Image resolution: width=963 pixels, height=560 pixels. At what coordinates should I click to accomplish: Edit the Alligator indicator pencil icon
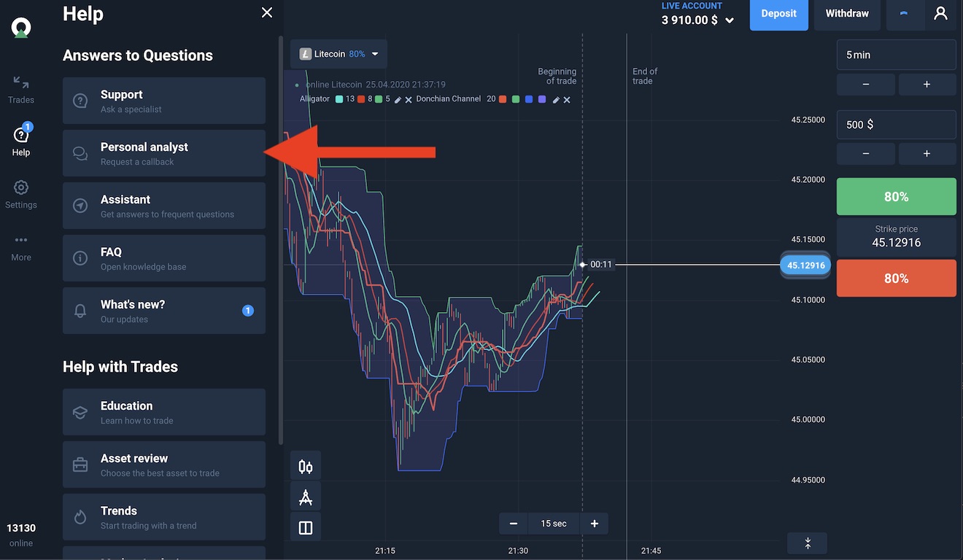pos(398,99)
